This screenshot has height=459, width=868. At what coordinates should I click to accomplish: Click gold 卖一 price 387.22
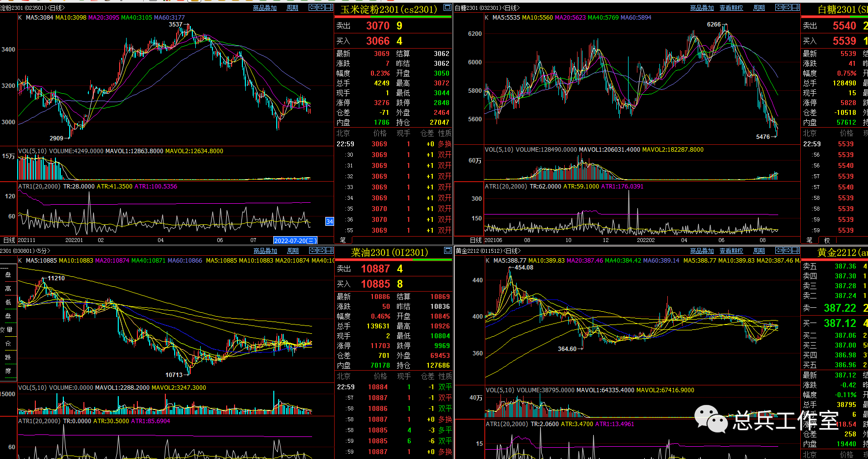point(840,308)
